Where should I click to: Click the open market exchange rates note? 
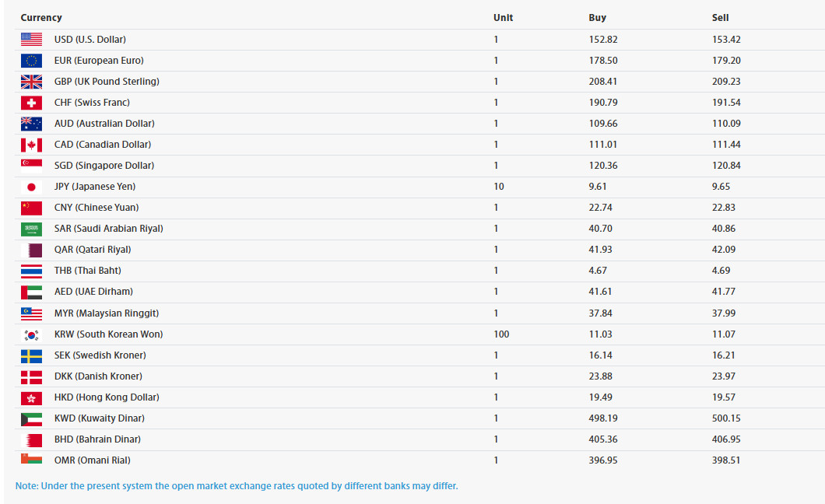click(237, 486)
